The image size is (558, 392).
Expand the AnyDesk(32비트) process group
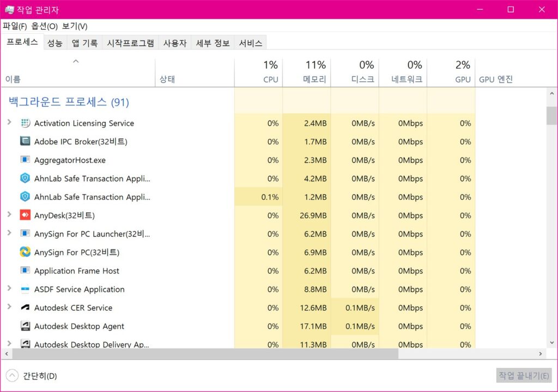(9, 215)
